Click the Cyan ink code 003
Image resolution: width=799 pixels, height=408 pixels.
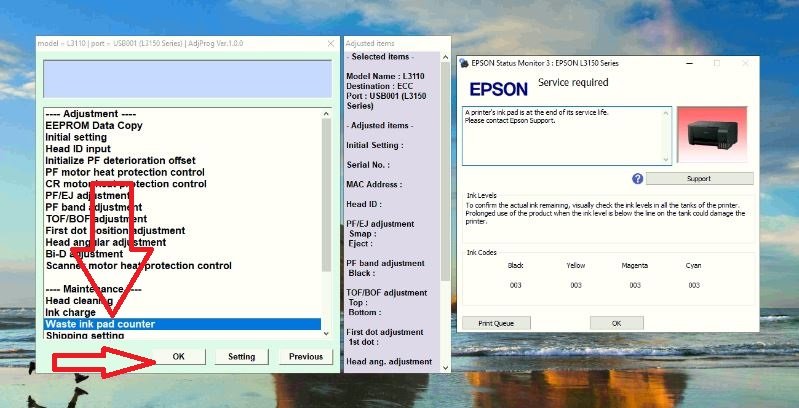coord(694,285)
